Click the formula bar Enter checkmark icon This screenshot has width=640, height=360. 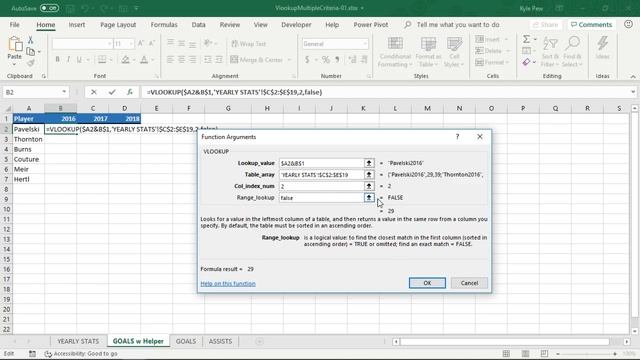[112, 92]
